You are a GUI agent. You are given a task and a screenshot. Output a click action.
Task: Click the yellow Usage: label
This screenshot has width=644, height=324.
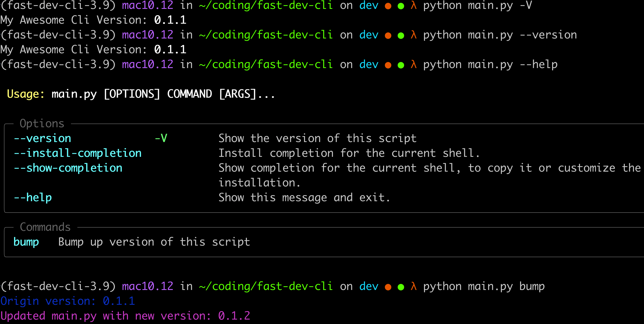[x=26, y=94]
